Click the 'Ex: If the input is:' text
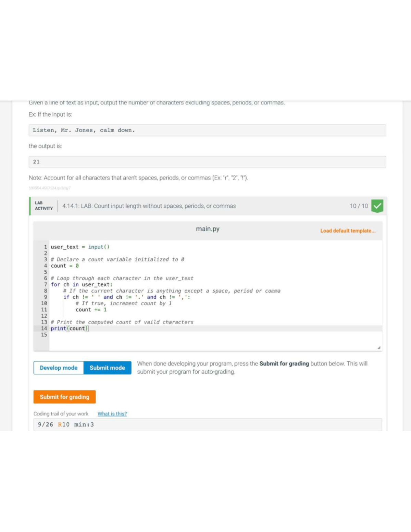Image resolution: width=411 pixels, height=532 pixels. [50, 114]
